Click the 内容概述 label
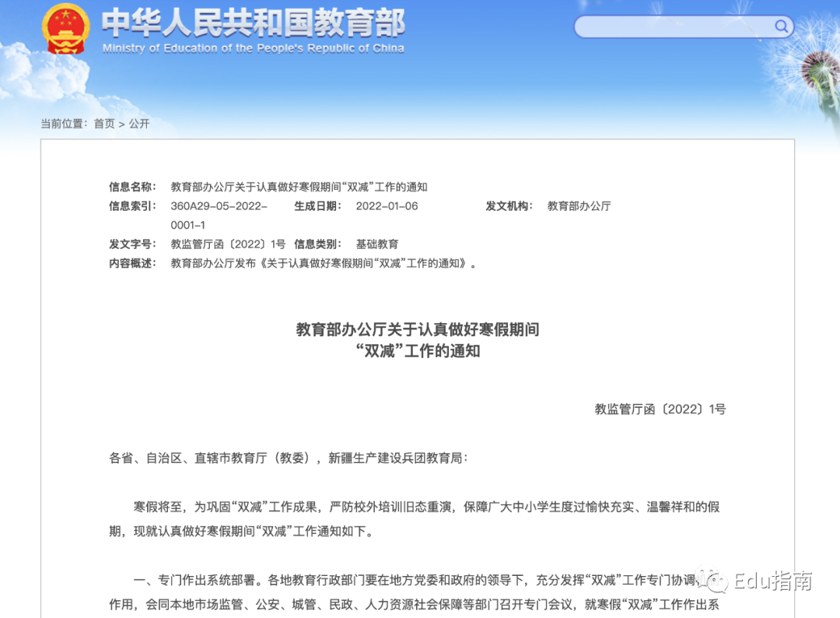 [132, 264]
